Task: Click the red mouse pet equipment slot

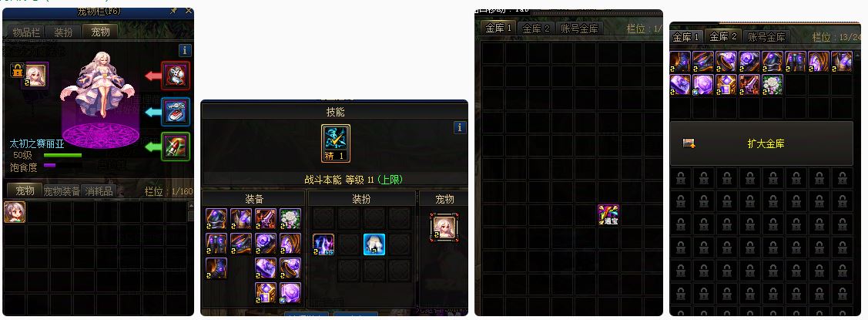Action: coord(176,76)
